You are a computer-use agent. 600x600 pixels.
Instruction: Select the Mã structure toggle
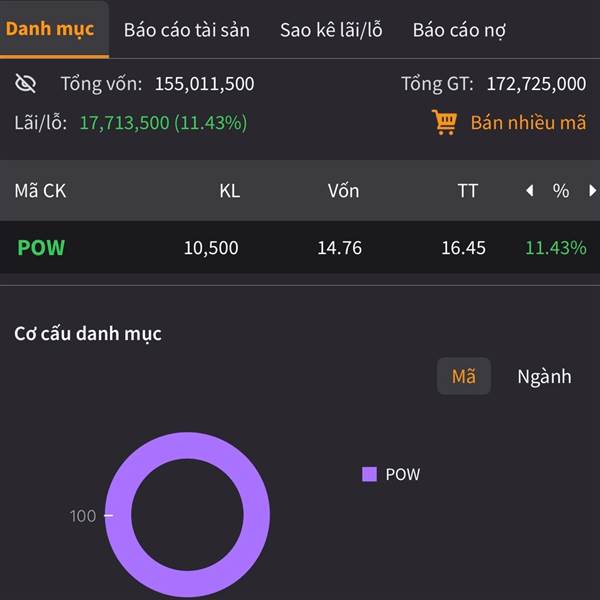point(464,377)
